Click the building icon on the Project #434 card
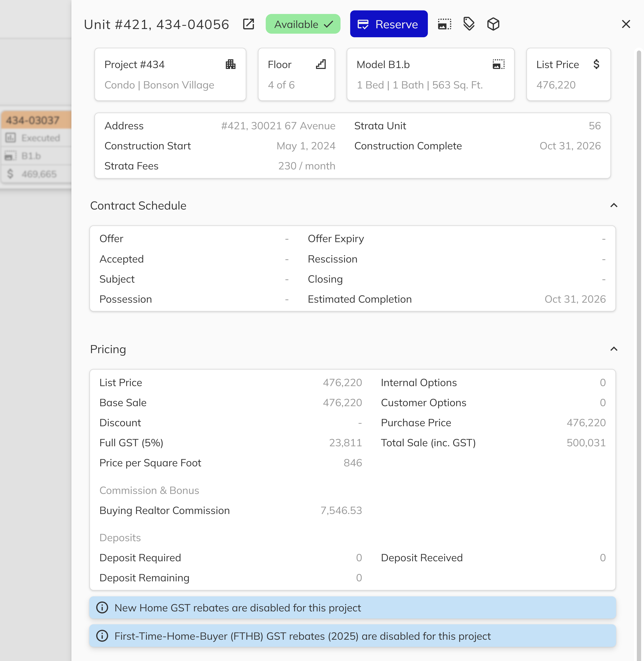 [230, 64]
